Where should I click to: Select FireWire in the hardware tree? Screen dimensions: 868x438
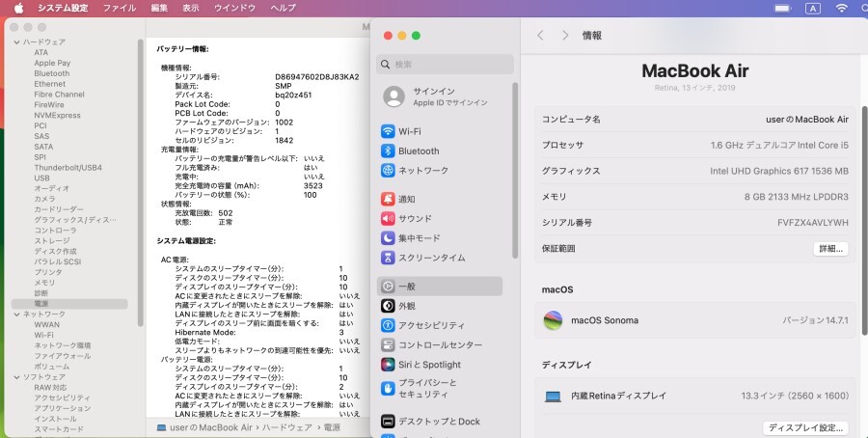[x=49, y=104]
